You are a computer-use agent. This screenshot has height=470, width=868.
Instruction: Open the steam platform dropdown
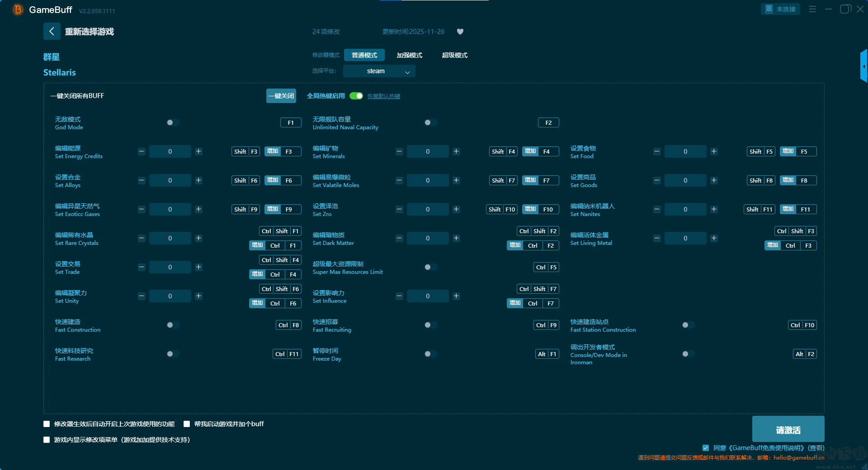[379, 71]
